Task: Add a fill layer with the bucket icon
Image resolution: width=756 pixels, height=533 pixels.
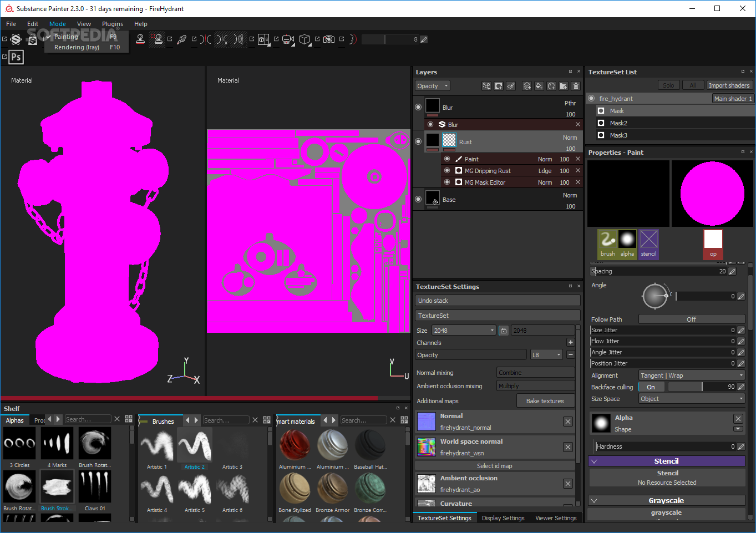Action: [x=539, y=86]
